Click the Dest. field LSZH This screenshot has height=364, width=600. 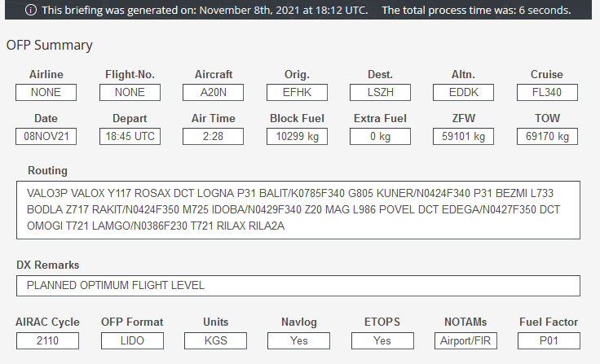(381, 93)
